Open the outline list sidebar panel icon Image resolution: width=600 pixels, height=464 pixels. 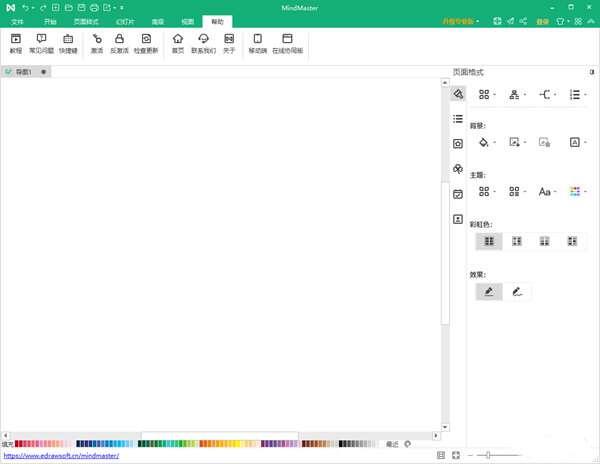[457, 119]
